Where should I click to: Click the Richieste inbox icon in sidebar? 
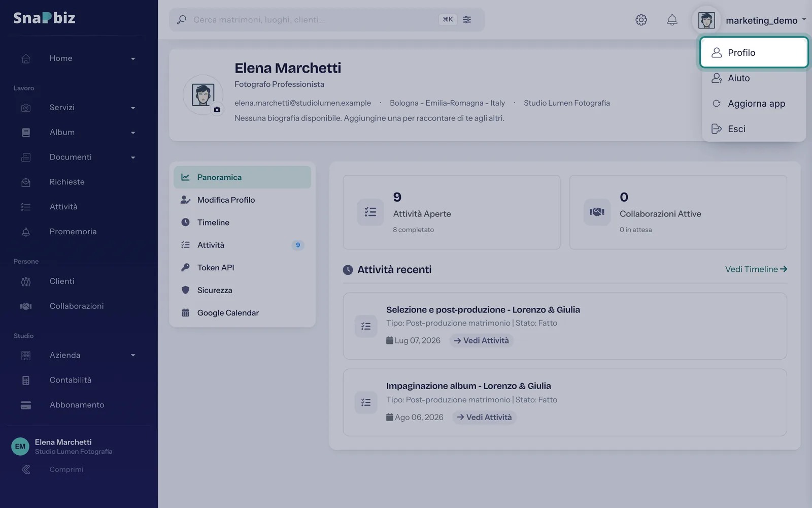pyautogui.click(x=26, y=182)
